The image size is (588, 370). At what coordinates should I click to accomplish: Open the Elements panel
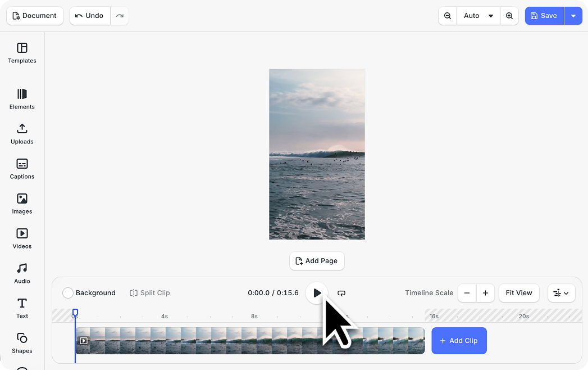22,99
